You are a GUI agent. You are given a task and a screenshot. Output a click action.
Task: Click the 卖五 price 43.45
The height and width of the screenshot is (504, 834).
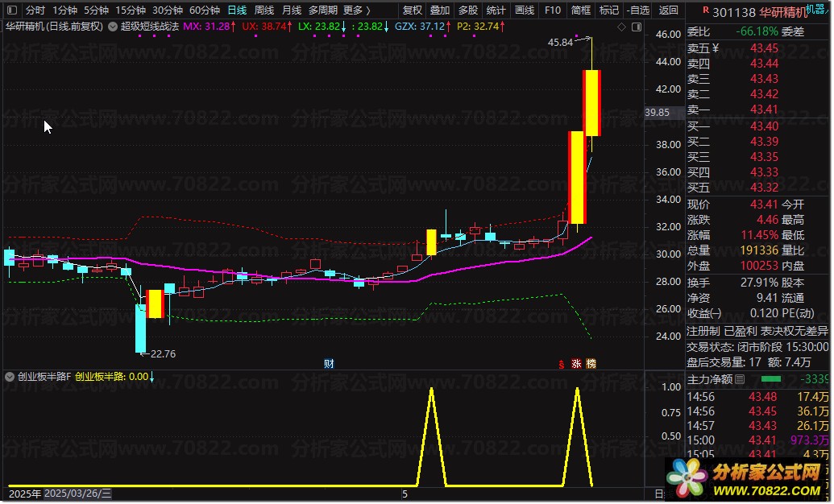tap(764, 48)
